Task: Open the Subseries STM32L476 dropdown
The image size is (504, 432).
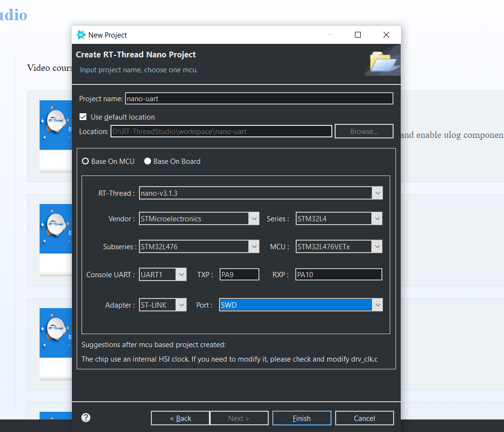Action: [x=254, y=246]
